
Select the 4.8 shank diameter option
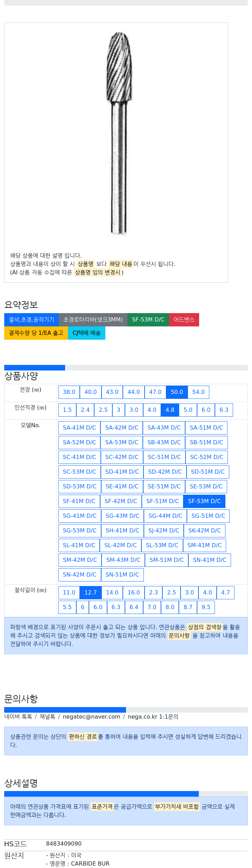(170, 410)
